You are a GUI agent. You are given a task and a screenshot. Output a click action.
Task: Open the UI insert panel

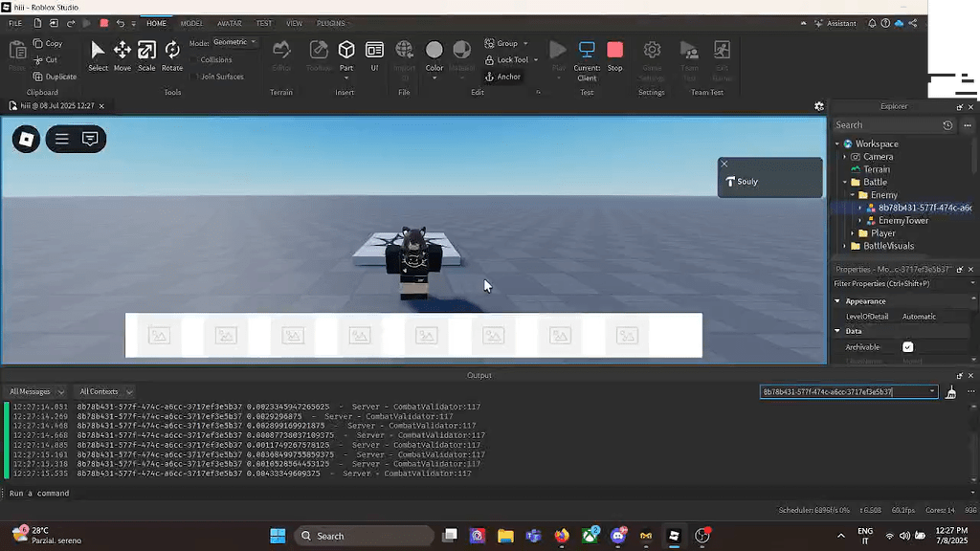pos(374,53)
